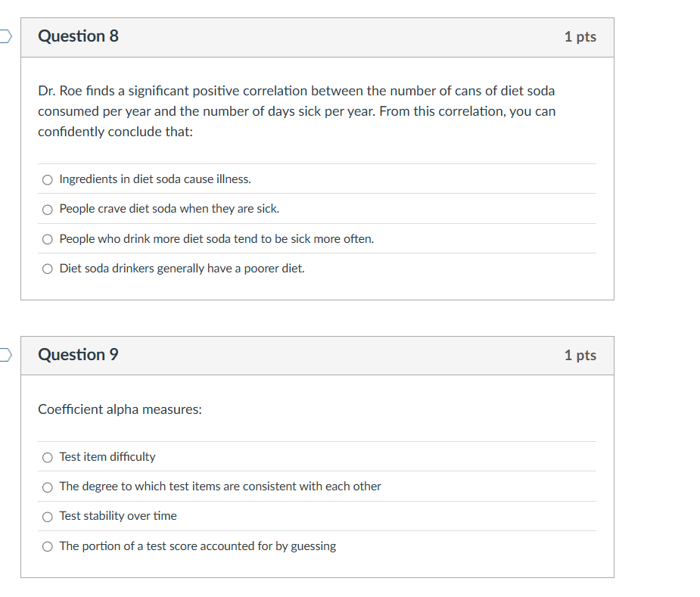Click the Question 9 header
700x597 pixels.
click(x=78, y=355)
